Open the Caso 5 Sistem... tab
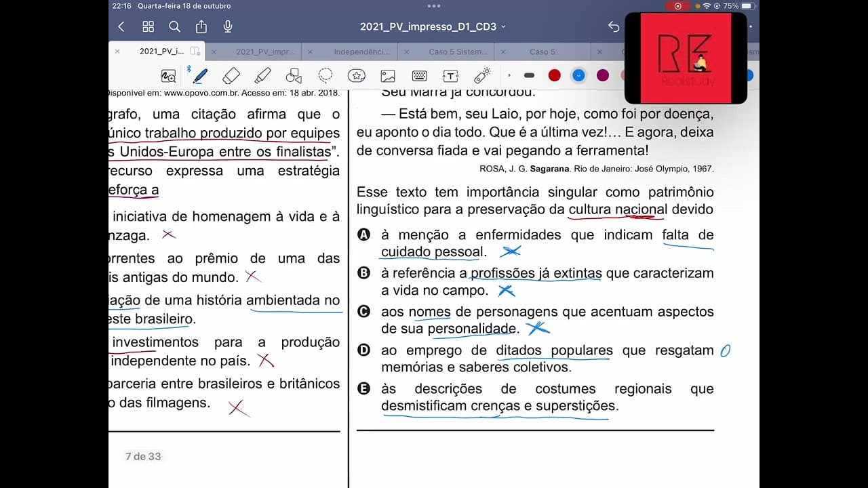Viewport: 868px width, 488px height. pyautogui.click(x=458, y=52)
